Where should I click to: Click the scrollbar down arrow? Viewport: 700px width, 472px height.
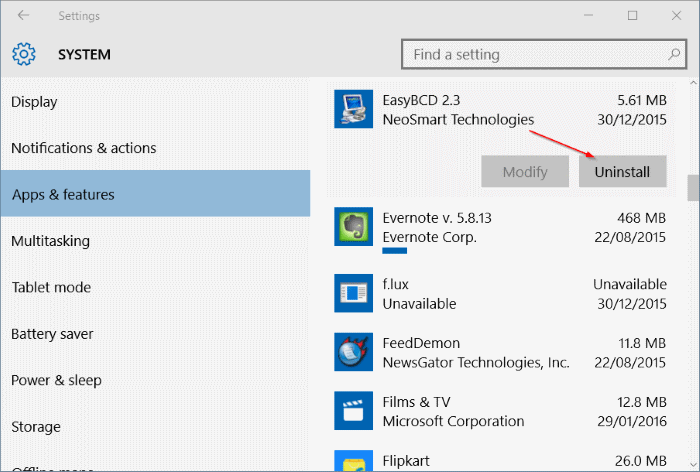(693, 464)
